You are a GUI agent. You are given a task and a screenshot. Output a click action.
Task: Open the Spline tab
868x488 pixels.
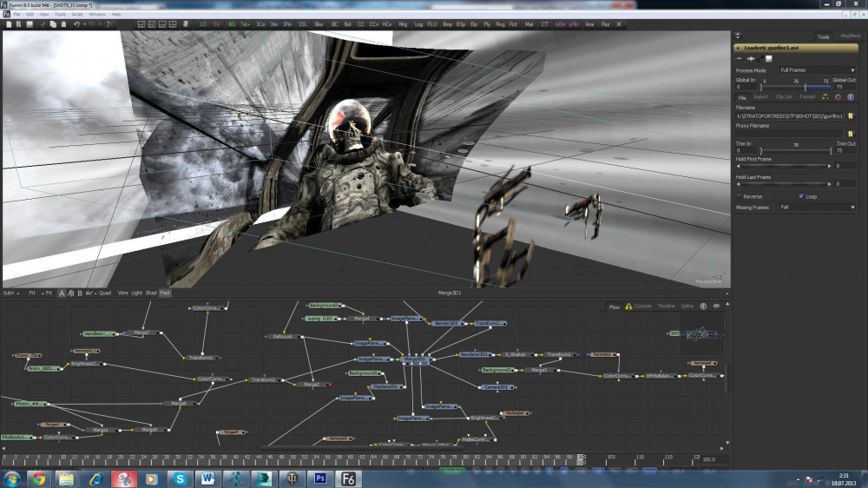tap(687, 307)
